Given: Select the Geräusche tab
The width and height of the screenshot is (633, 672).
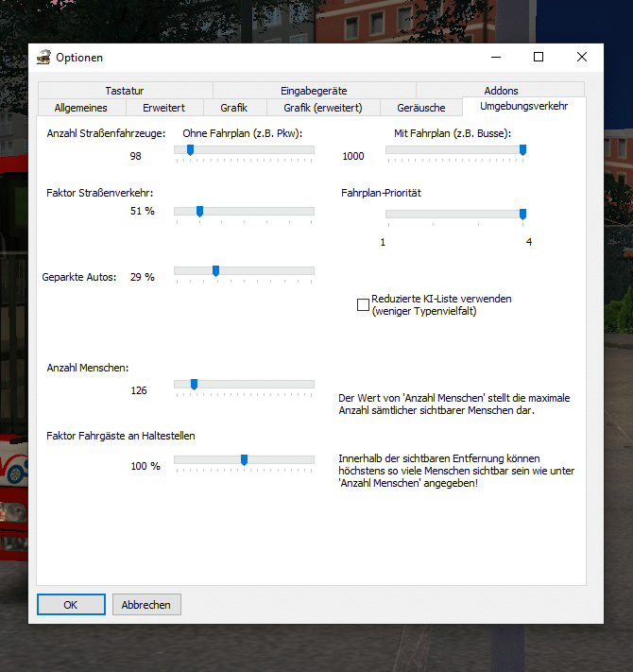Looking at the screenshot, I should [420, 108].
